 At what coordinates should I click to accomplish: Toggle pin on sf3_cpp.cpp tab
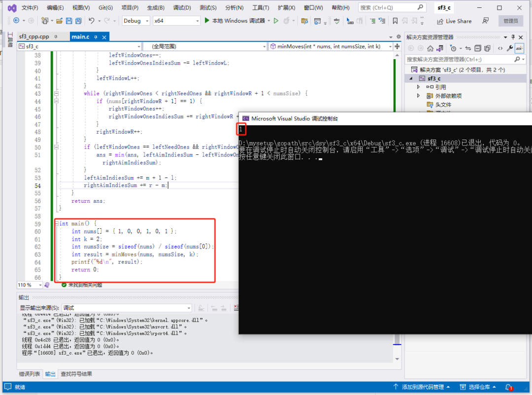pyautogui.click(x=56, y=36)
